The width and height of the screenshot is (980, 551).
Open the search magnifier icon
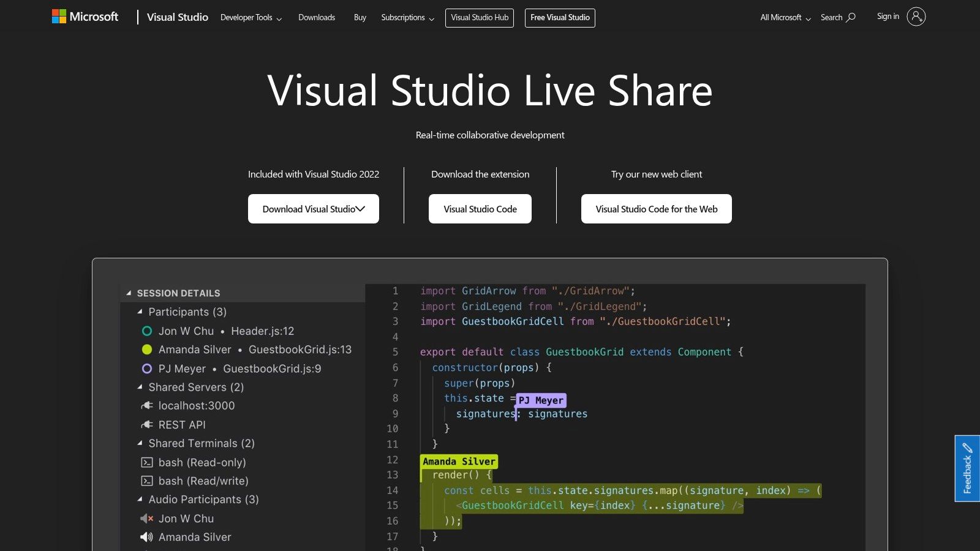(x=851, y=17)
